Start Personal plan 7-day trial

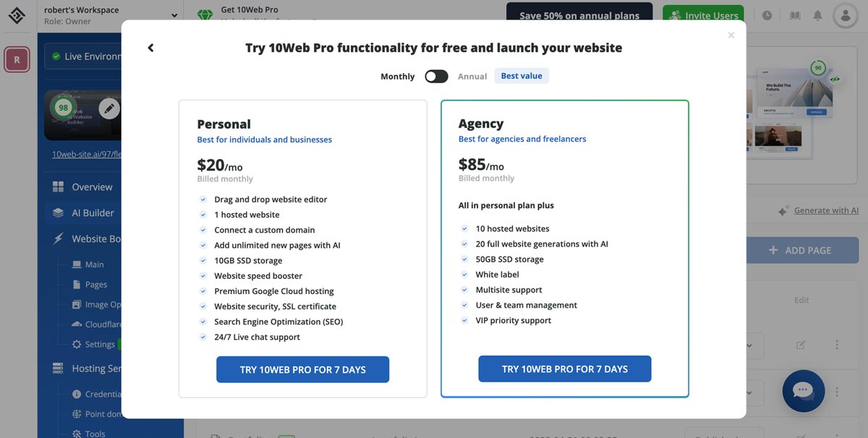302,369
